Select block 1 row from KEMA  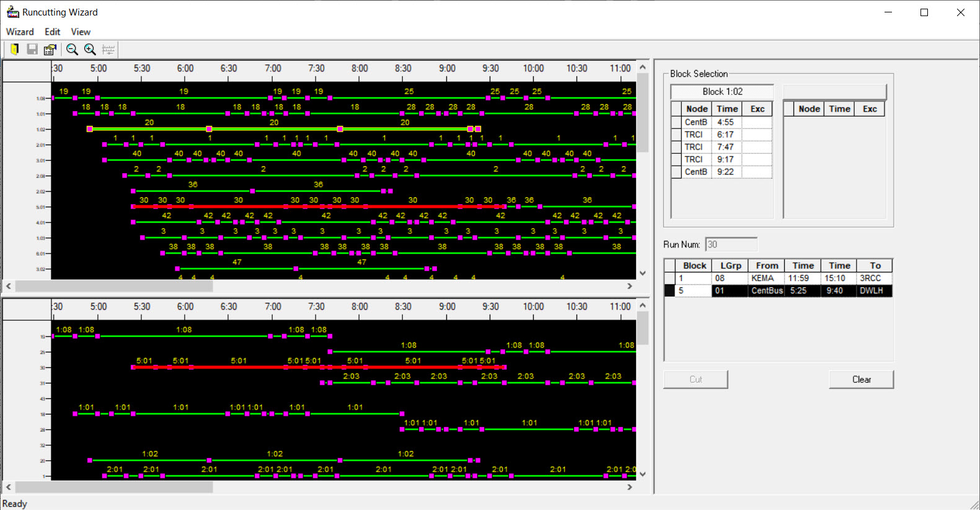pyautogui.click(x=762, y=279)
